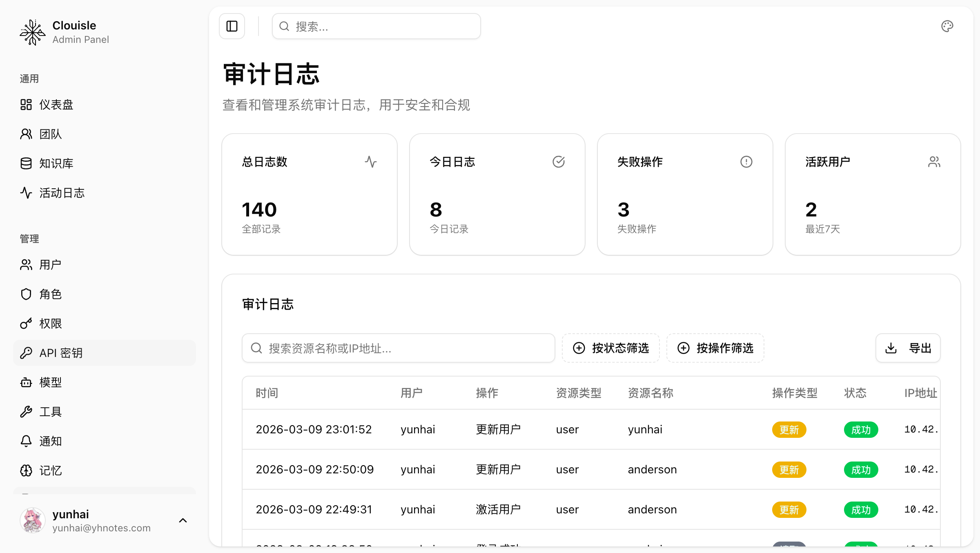Click the alert icon on 失败操作 card

coord(746,162)
